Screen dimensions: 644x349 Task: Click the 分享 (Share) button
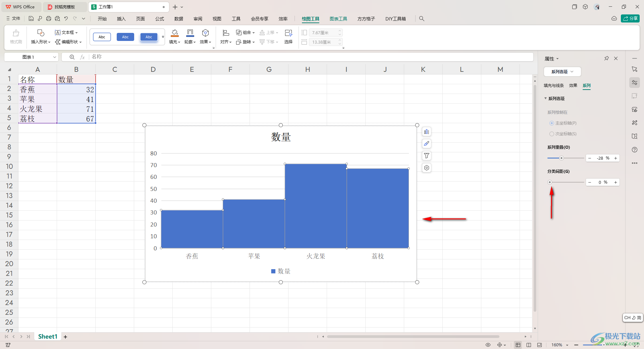tap(630, 18)
